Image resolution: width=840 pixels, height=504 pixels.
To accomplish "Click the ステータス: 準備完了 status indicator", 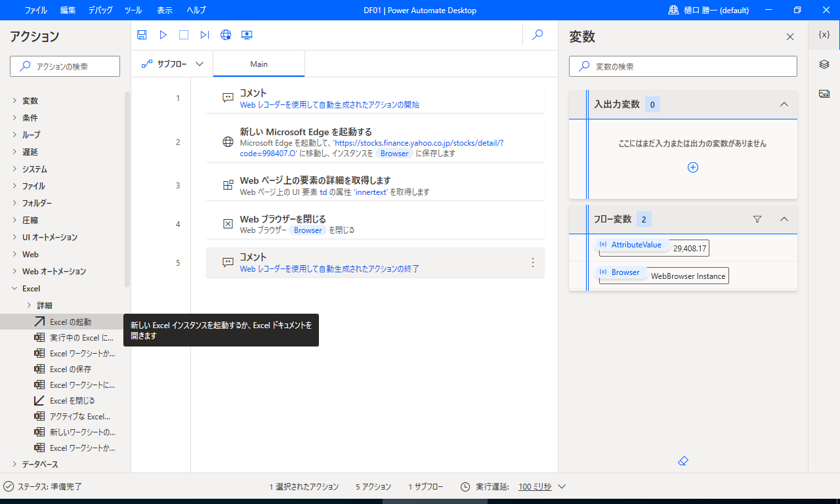I will click(43, 486).
